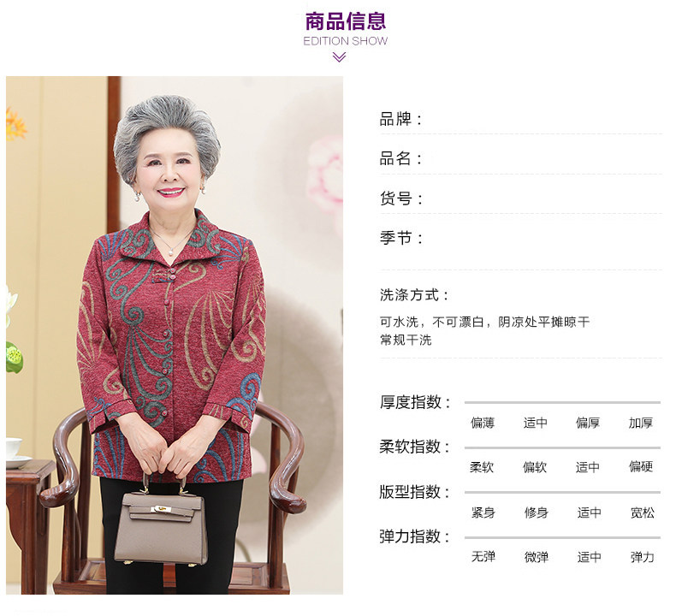This screenshot has width=676, height=616.
Task: Click the purple double-chevron down arrow
Action: click(339, 57)
